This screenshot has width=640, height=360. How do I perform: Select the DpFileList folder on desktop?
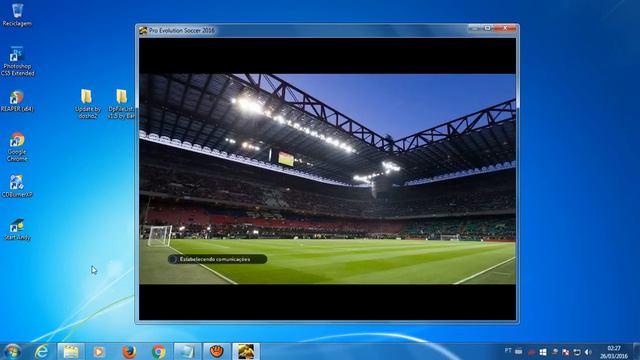pos(122,104)
